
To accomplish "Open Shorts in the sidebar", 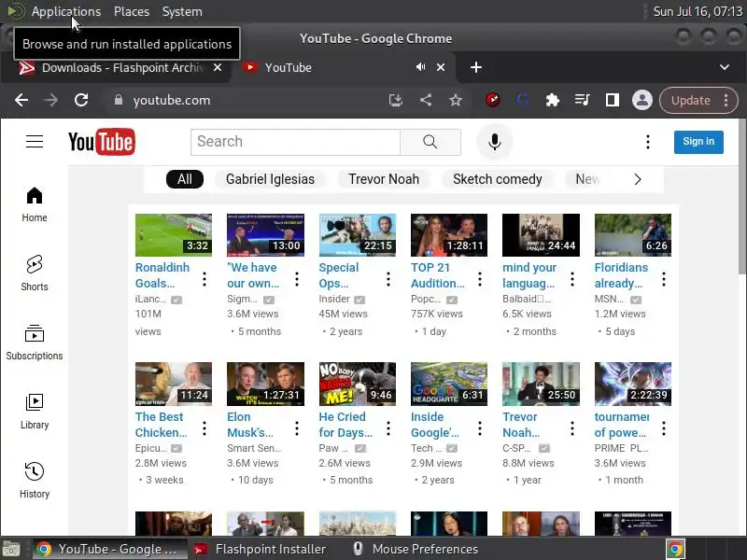I will pos(35,273).
